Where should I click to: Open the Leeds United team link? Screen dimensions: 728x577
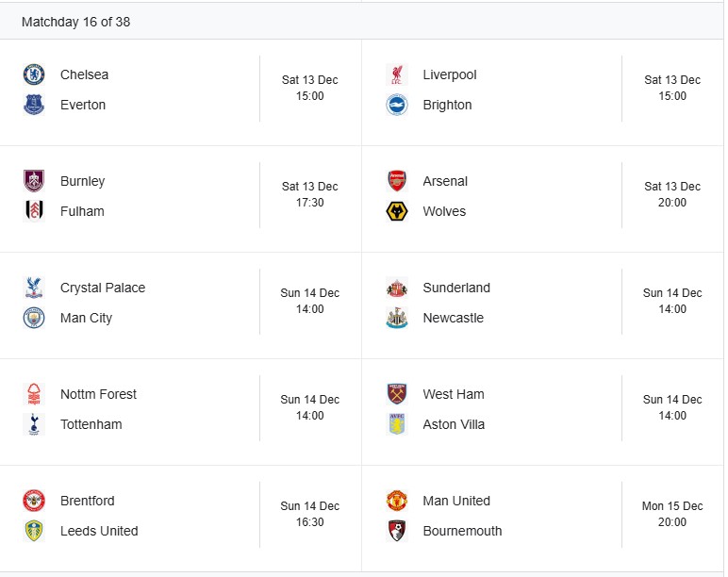pos(99,531)
